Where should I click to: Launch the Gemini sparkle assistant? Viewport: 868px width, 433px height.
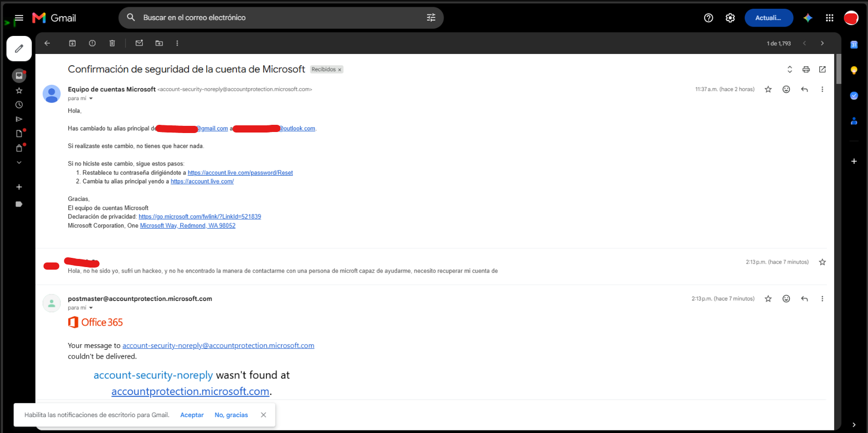click(808, 18)
